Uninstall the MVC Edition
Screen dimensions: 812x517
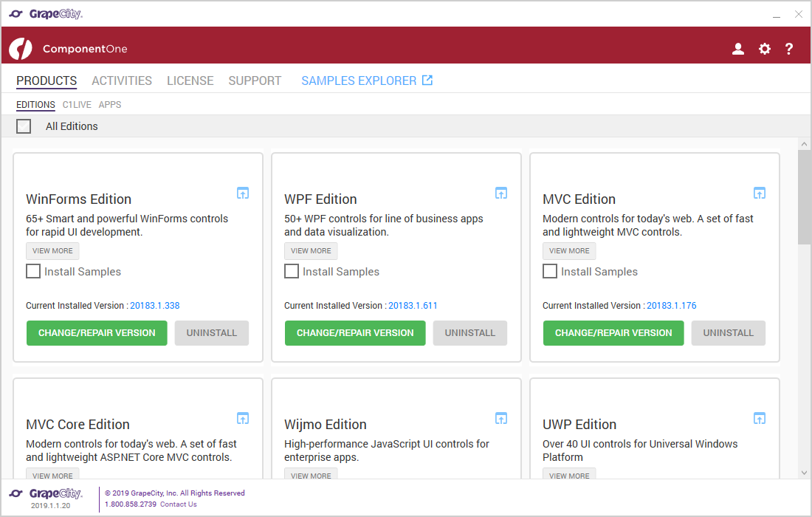click(729, 333)
